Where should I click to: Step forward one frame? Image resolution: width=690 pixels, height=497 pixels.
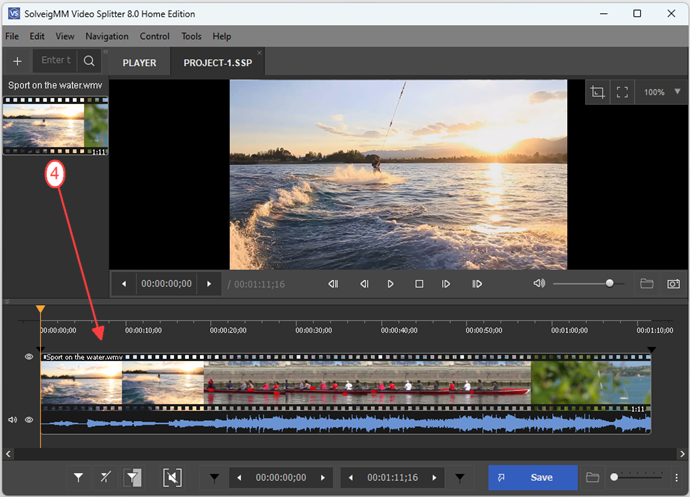pos(446,284)
